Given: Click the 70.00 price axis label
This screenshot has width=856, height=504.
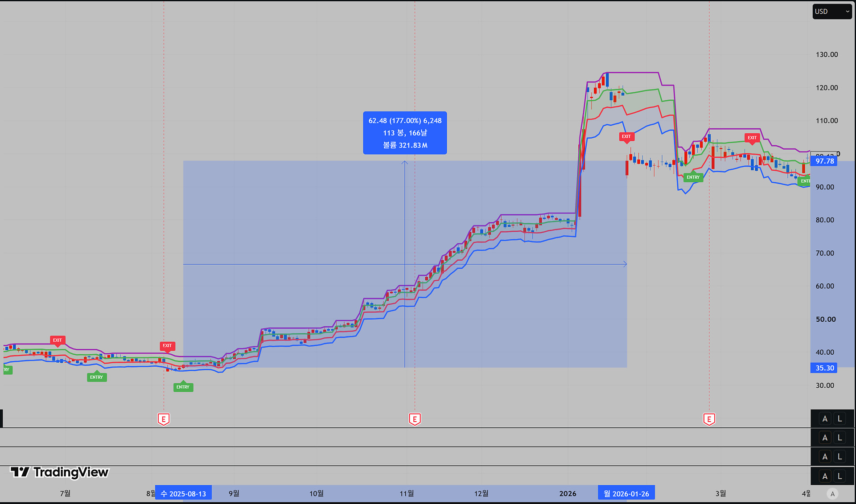Looking at the screenshot, I should tap(825, 253).
